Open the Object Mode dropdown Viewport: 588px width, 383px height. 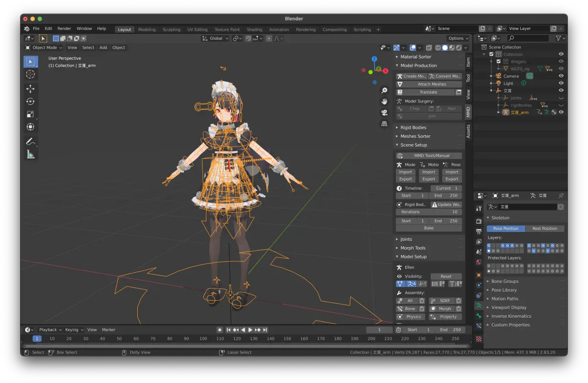tap(44, 48)
